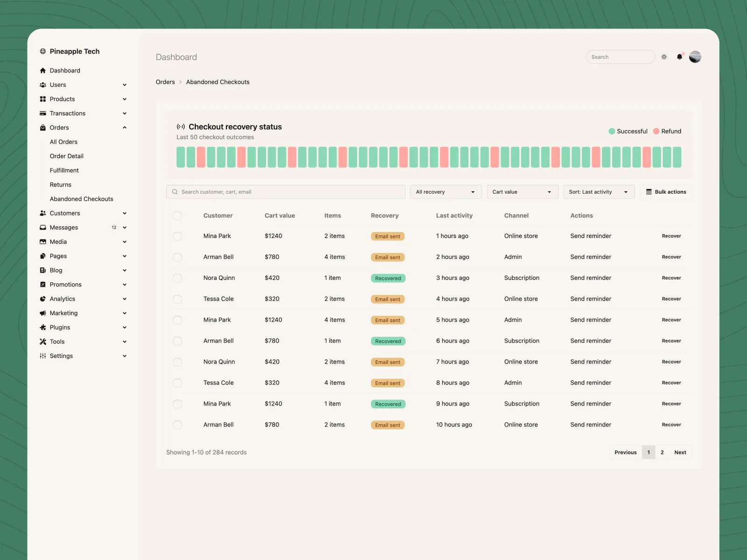Open the Sort: Last activity dropdown
The width and height of the screenshot is (747, 560).
point(599,192)
